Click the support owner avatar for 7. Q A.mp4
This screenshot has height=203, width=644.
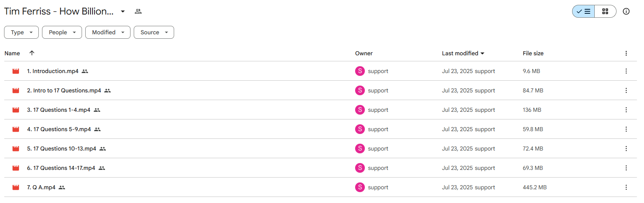click(x=360, y=187)
